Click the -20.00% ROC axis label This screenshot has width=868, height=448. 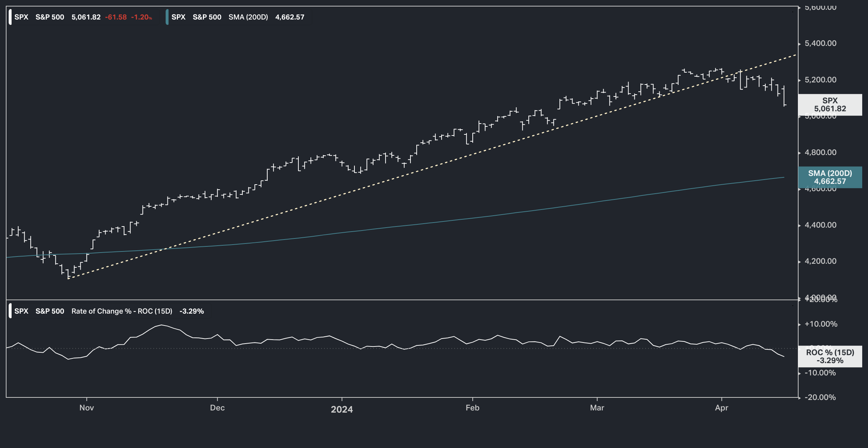[x=820, y=397]
